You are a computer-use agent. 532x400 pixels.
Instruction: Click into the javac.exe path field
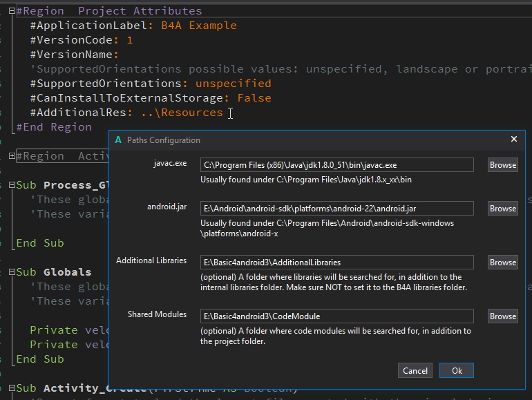(x=336, y=165)
